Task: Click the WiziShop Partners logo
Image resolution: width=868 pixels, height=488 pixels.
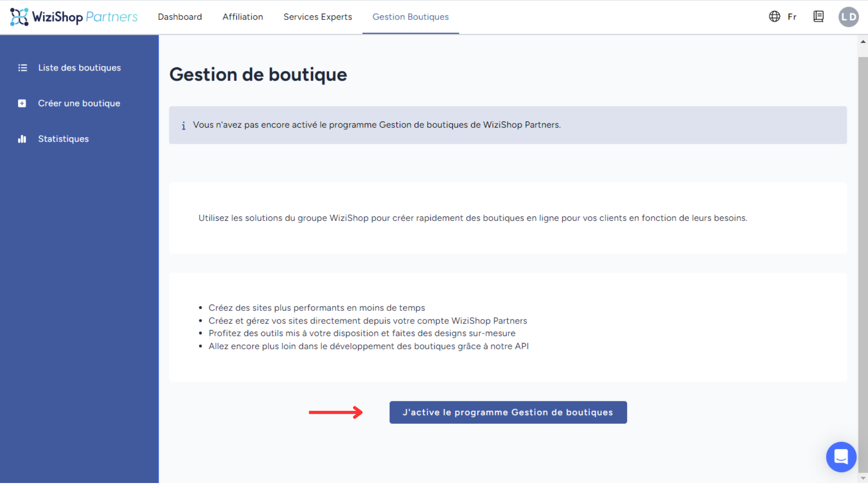Action: coord(74,17)
